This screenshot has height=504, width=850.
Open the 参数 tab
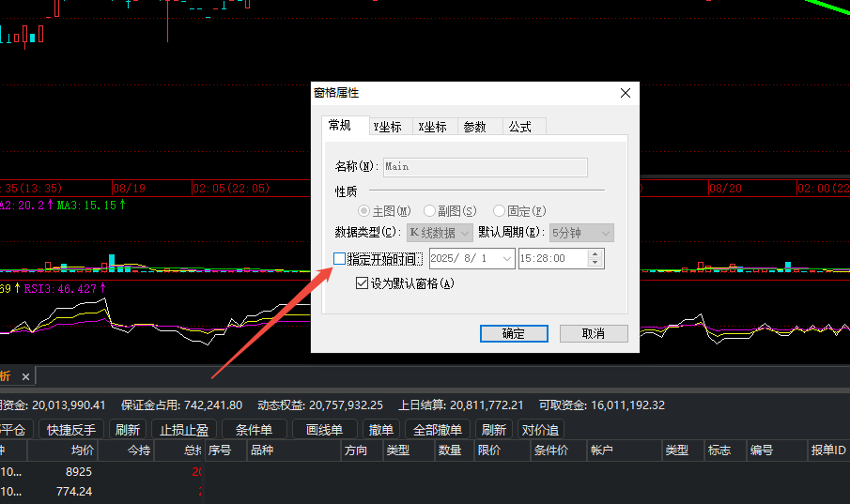(x=475, y=127)
